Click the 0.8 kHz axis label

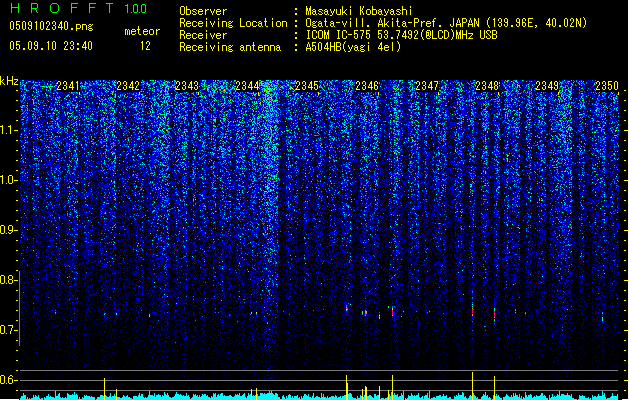click(x=8, y=280)
